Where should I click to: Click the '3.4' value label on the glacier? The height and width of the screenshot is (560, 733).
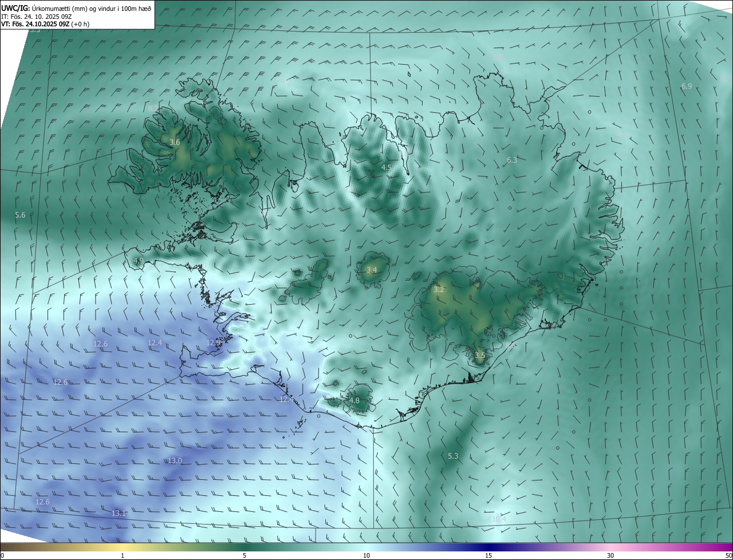[x=372, y=270]
